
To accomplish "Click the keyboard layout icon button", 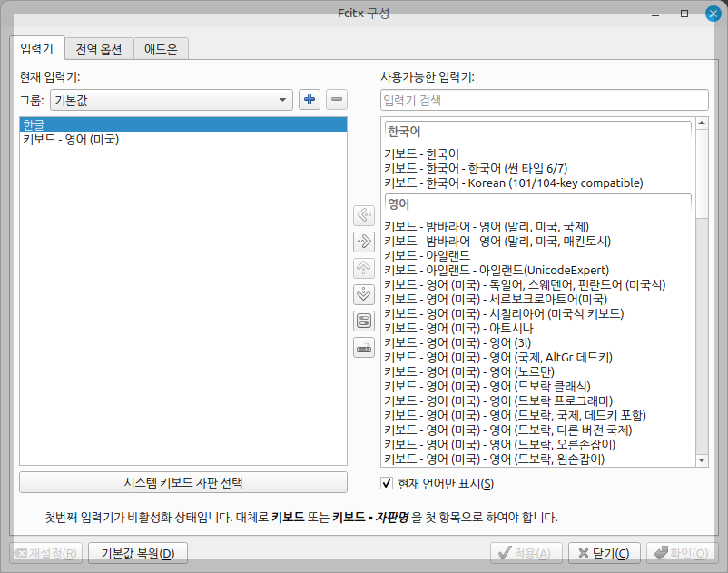I will click(x=364, y=347).
